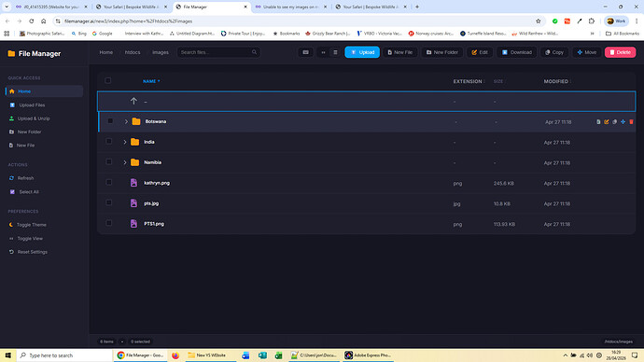Open Firefox from the taskbar
The width and height of the screenshot is (644, 362).
click(x=175, y=355)
